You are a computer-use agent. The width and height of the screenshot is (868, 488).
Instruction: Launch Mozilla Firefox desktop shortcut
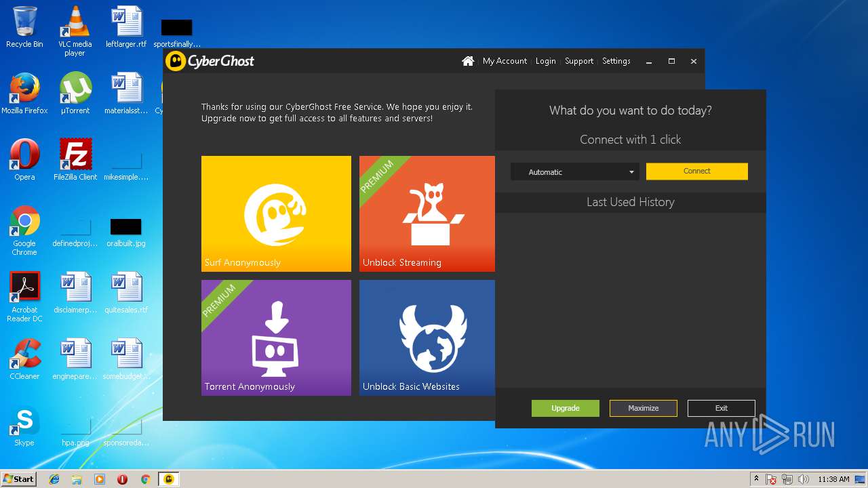click(24, 94)
